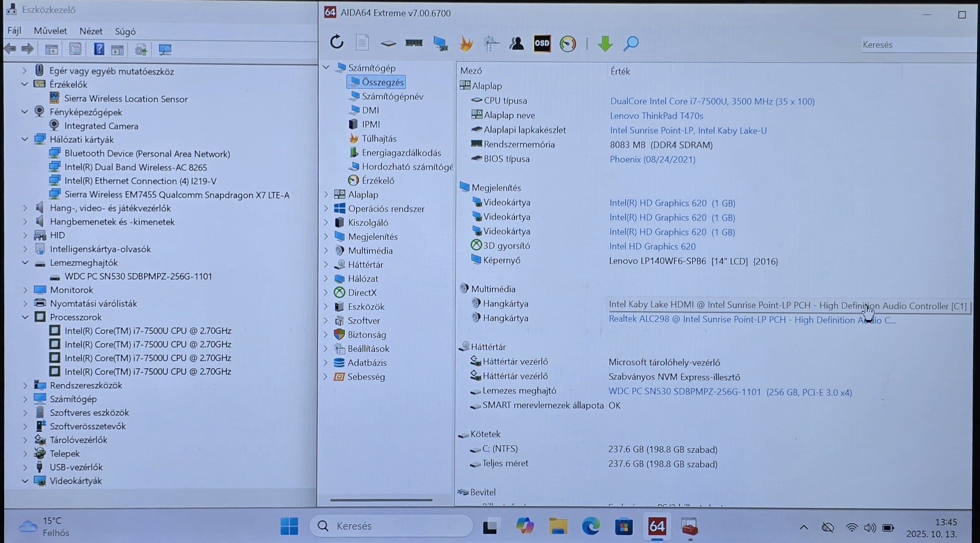Open the Nézet menu
The height and width of the screenshot is (543, 980).
(91, 31)
